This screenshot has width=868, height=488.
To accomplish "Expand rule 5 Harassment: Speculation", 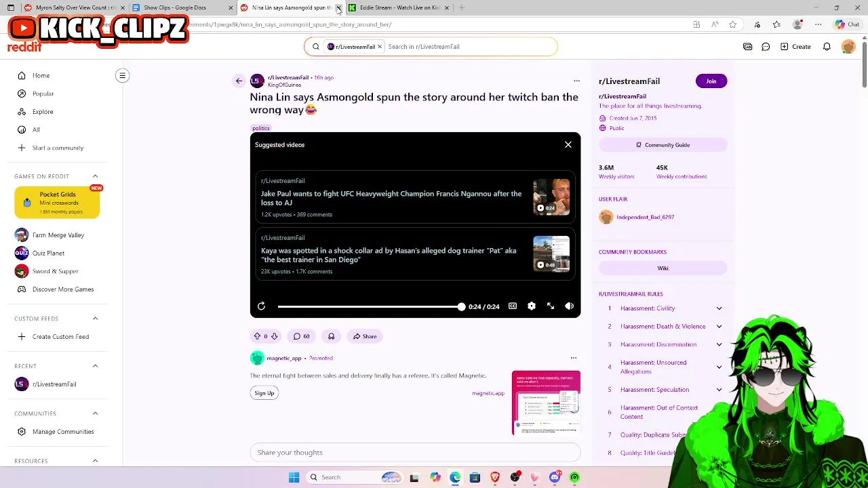I will click(719, 390).
